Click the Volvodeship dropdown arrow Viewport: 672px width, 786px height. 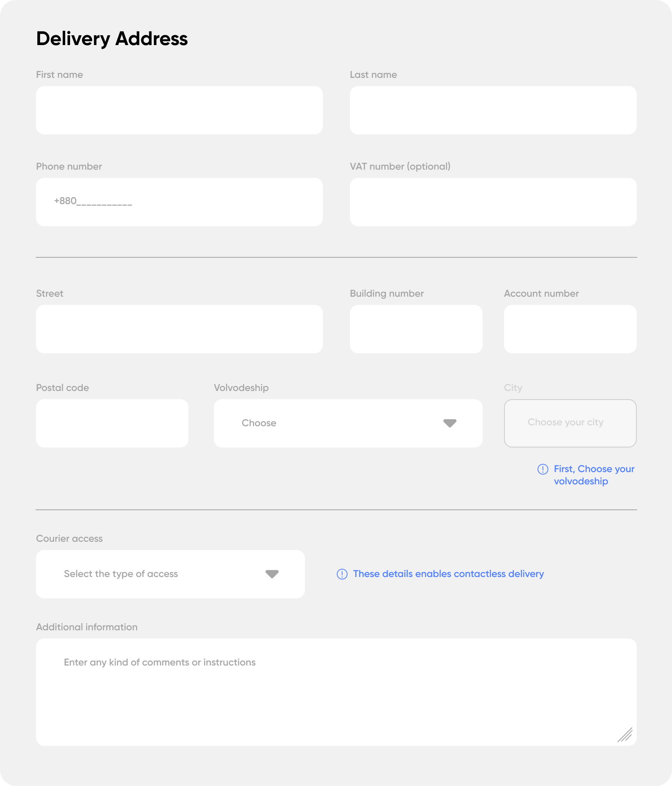point(450,423)
